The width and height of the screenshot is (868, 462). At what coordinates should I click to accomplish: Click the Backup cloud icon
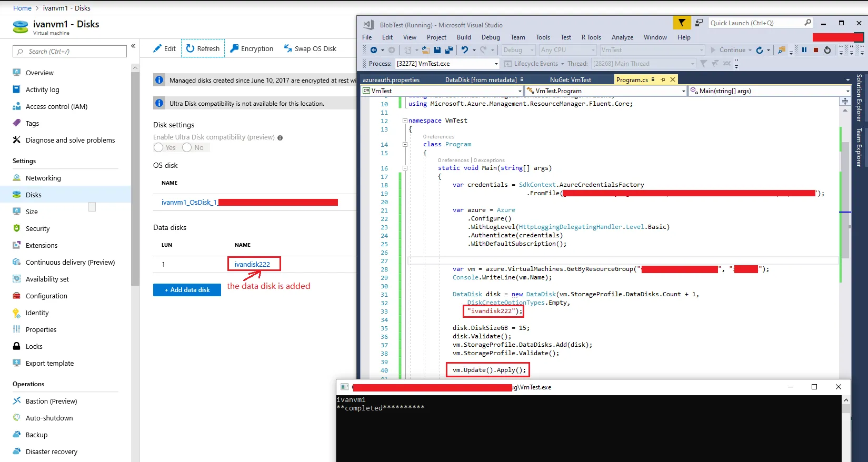pyautogui.click(x=17, y=435)
